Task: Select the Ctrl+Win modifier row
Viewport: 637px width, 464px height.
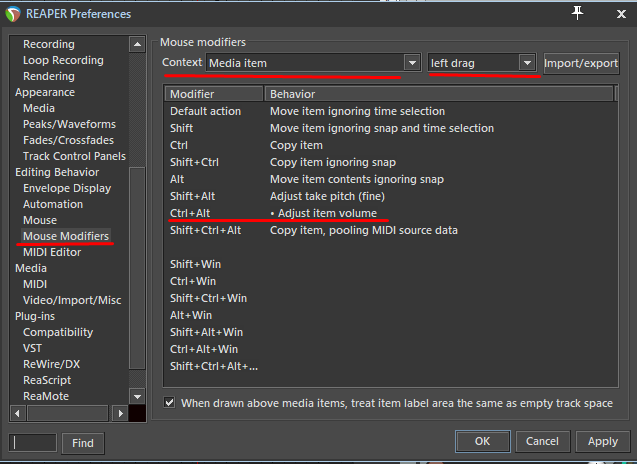Action: (390, 282)
